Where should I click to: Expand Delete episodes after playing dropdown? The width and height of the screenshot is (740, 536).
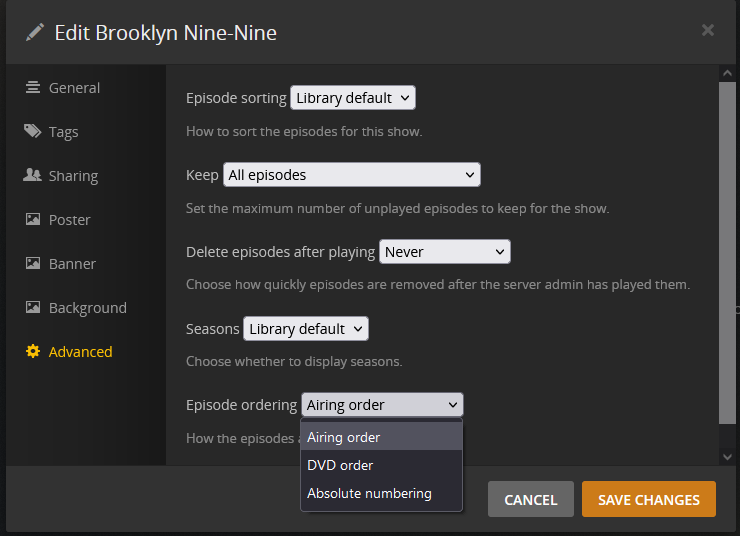click(x=445, y=252)
